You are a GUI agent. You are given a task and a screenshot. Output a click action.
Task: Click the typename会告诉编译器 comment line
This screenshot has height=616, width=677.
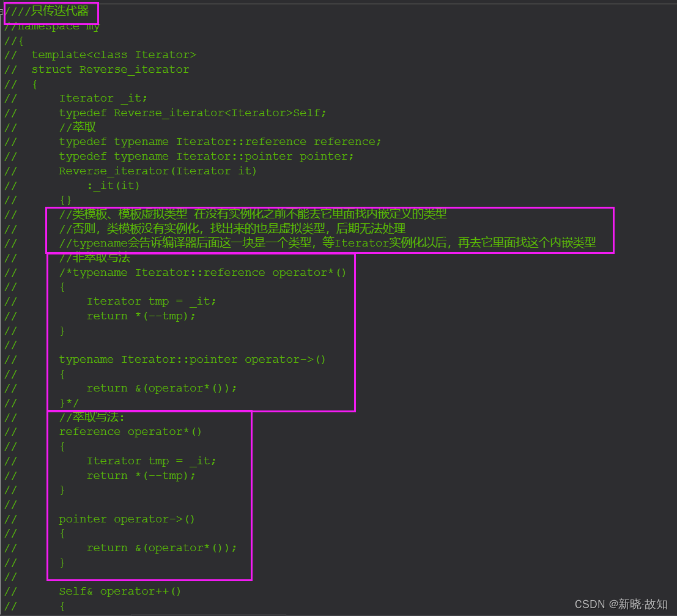click(x=327, y=243)
